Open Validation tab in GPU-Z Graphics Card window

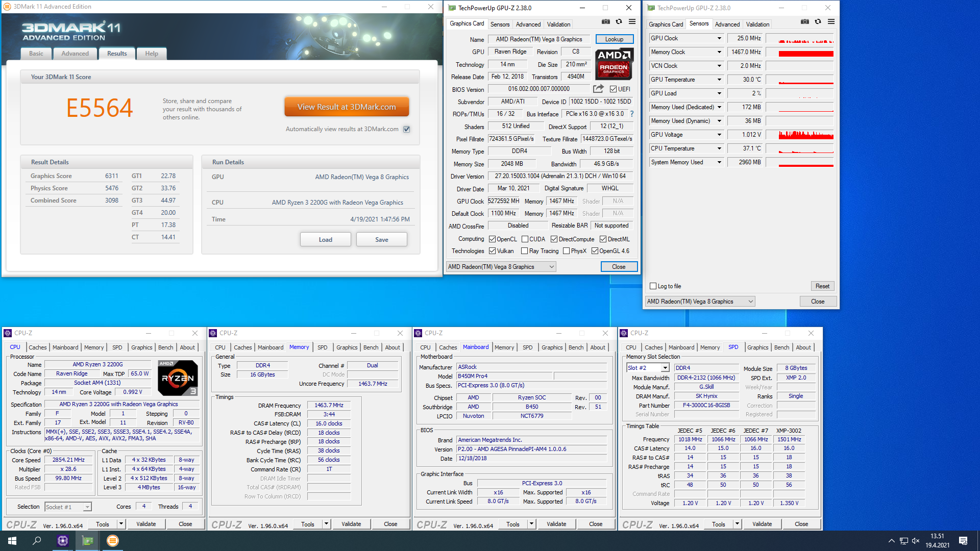pos(558,24)
